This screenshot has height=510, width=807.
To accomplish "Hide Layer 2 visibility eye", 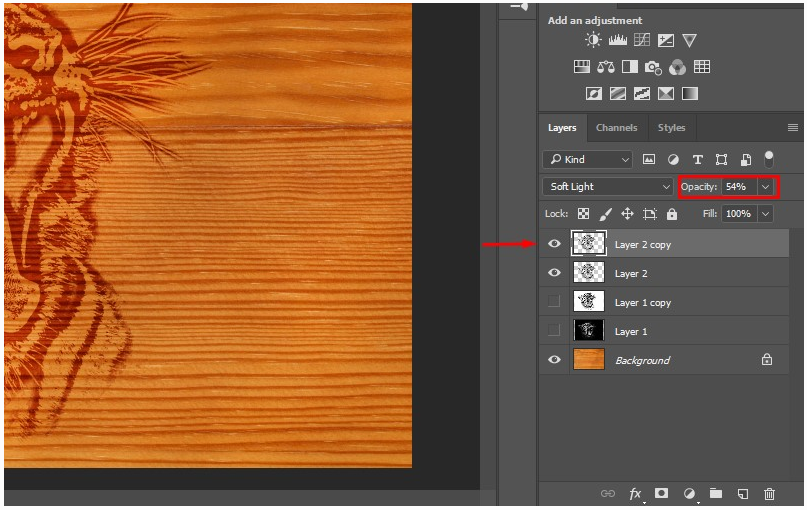I will click(x=554, y=272).
